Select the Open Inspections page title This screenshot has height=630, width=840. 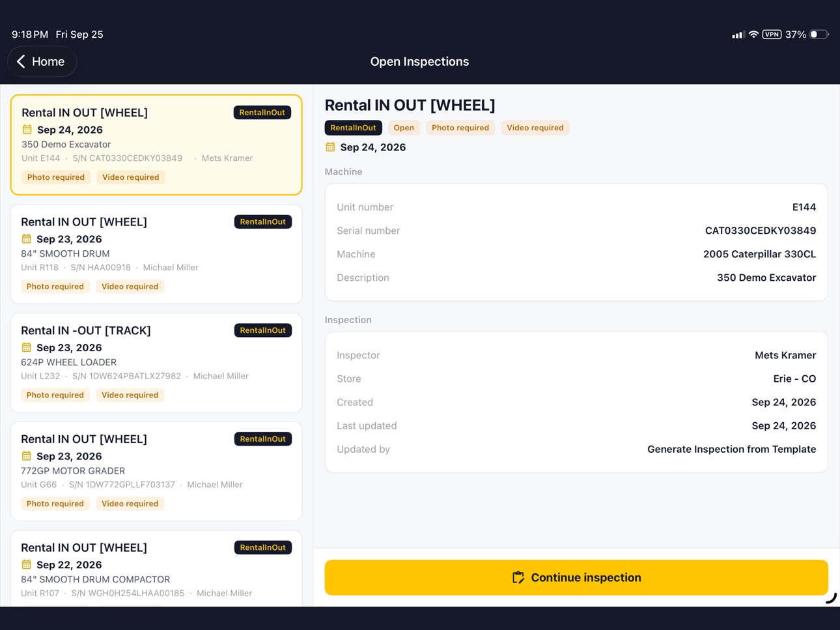point(420,61)
